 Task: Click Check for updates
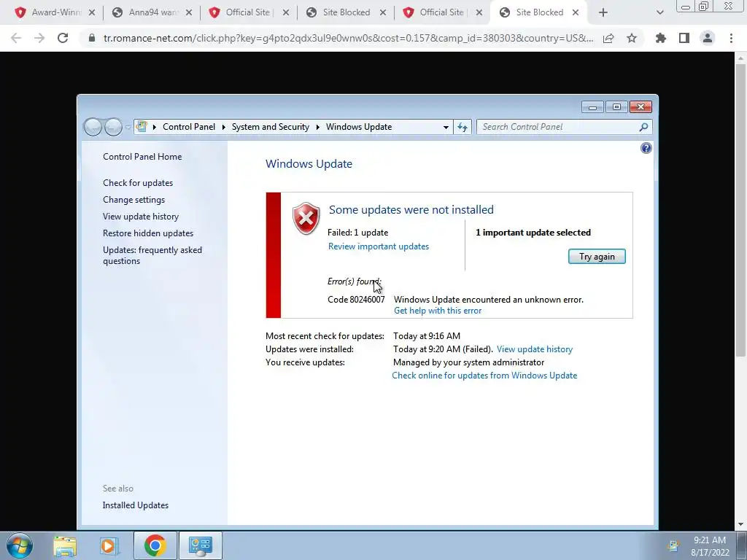pos(138,183)
